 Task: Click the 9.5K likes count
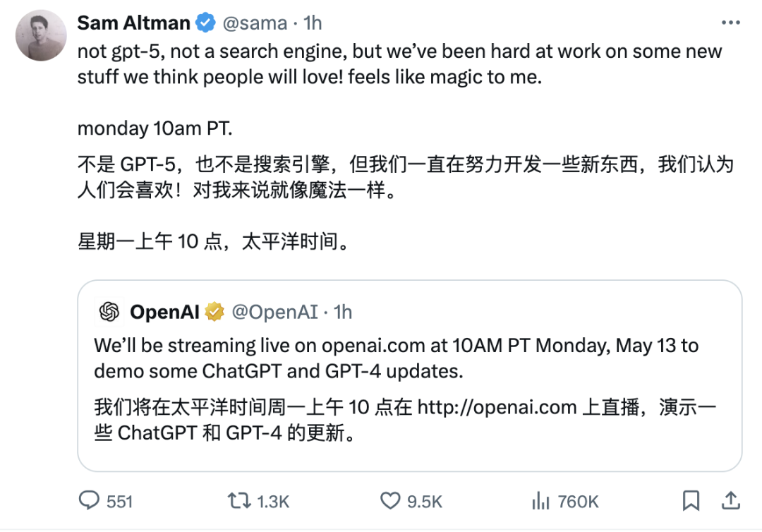click(425, 502)
